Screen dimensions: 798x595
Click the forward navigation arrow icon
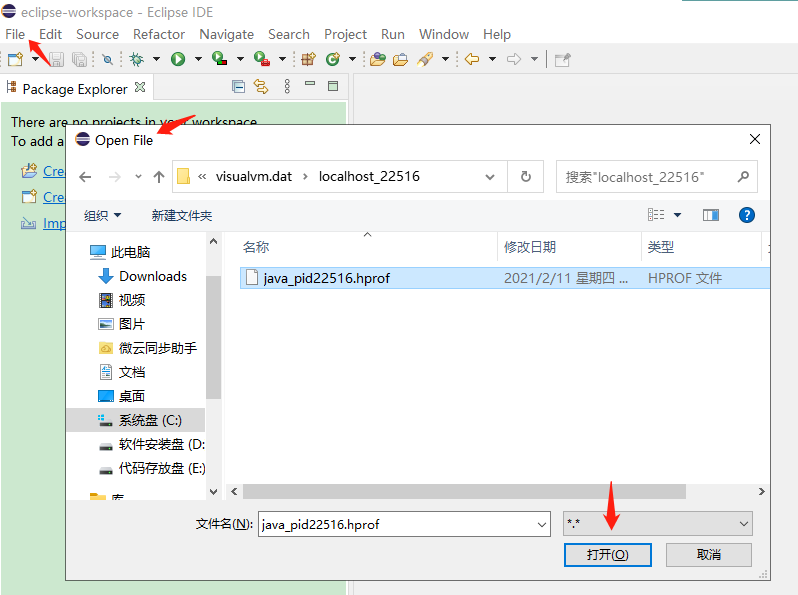(x=514, y=59)
